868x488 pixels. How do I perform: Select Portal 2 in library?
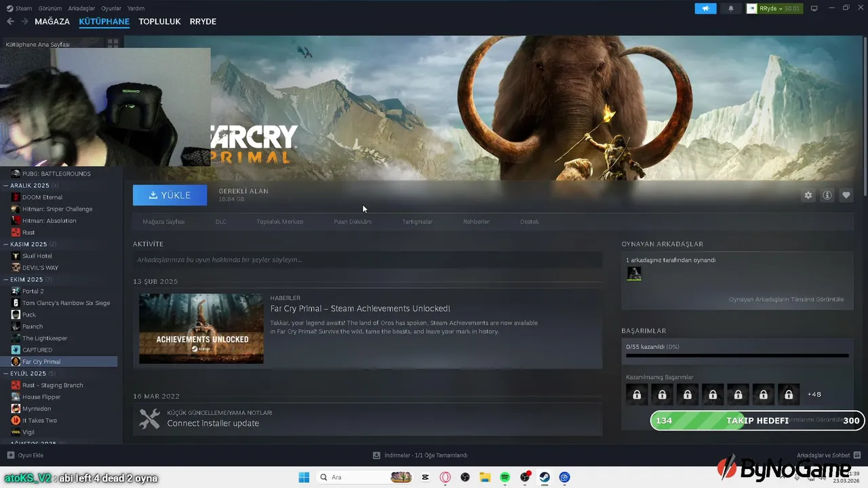coord(33,291)
